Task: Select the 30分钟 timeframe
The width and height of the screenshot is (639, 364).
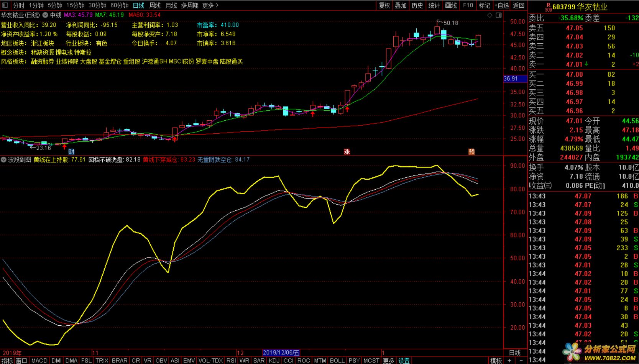Action: click(x=97, y=5)
